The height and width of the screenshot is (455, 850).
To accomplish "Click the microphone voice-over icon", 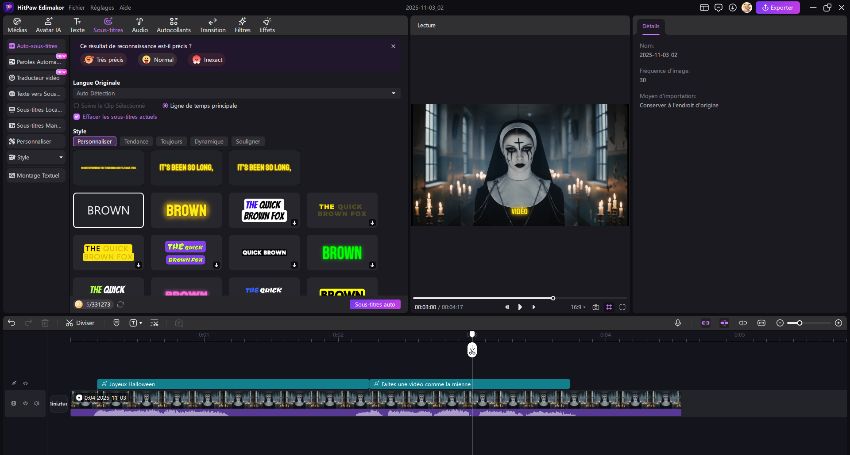I will click(x=678, y=323).
